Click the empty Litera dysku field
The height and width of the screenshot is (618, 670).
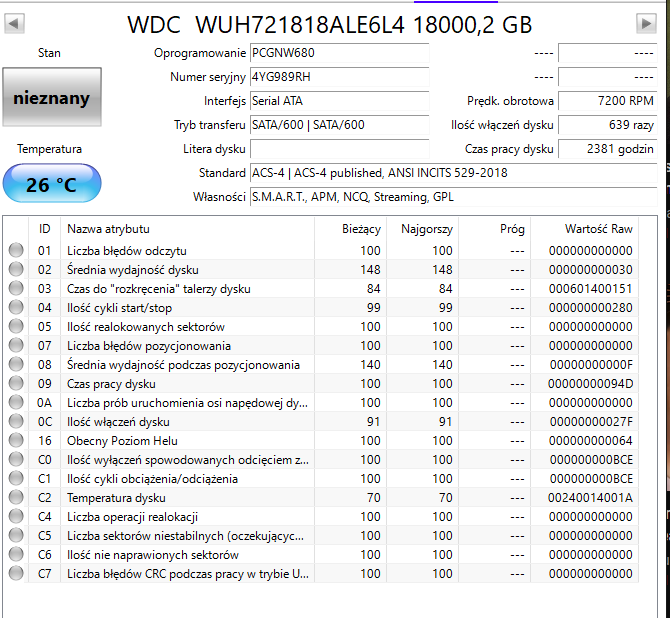point(339,149)
